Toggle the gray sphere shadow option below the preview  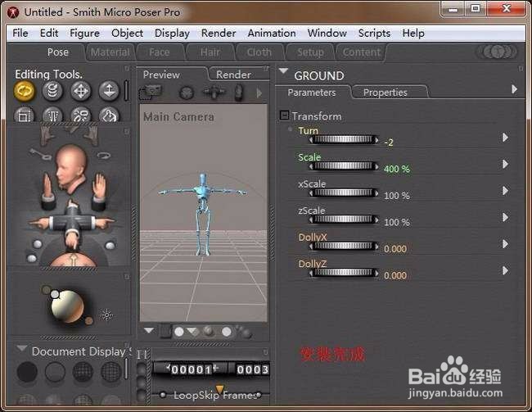pyautogui.click(x=209, y=331)
